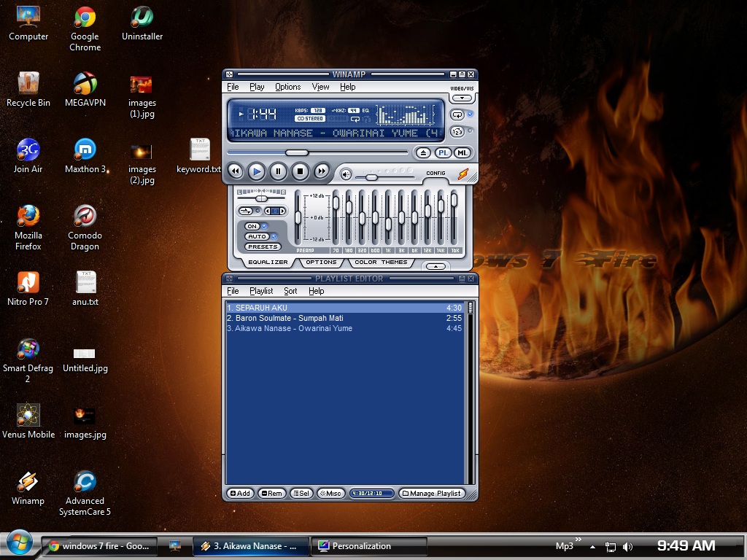The height and width of the screenshot is (560, 747).
Task: Click the playlist editor vertical scrollbar
Action: pyautogui.click(x=471, y=393)
